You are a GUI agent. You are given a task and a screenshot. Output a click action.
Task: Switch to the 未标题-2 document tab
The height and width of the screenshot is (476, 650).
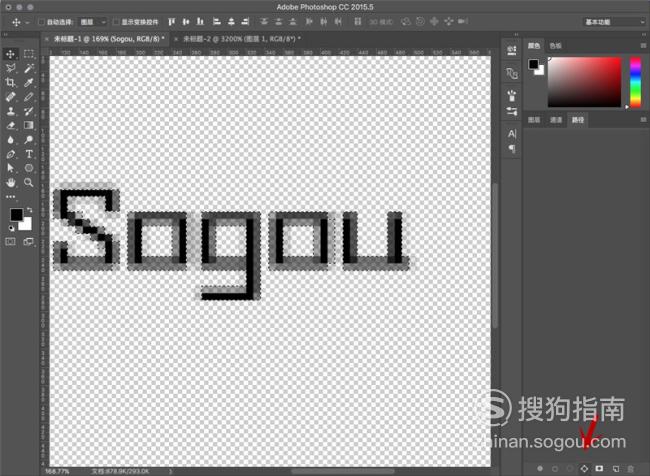point(242,39)
